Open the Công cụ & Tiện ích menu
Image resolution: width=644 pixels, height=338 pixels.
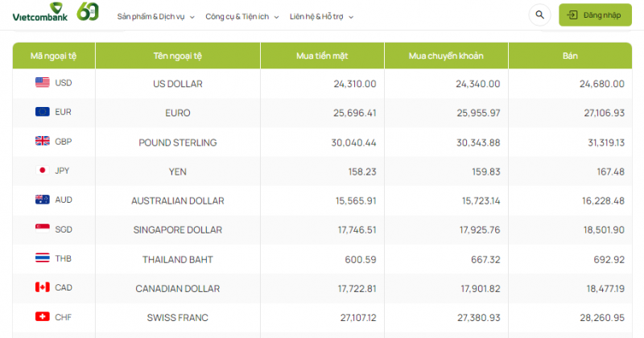(237, 17)
